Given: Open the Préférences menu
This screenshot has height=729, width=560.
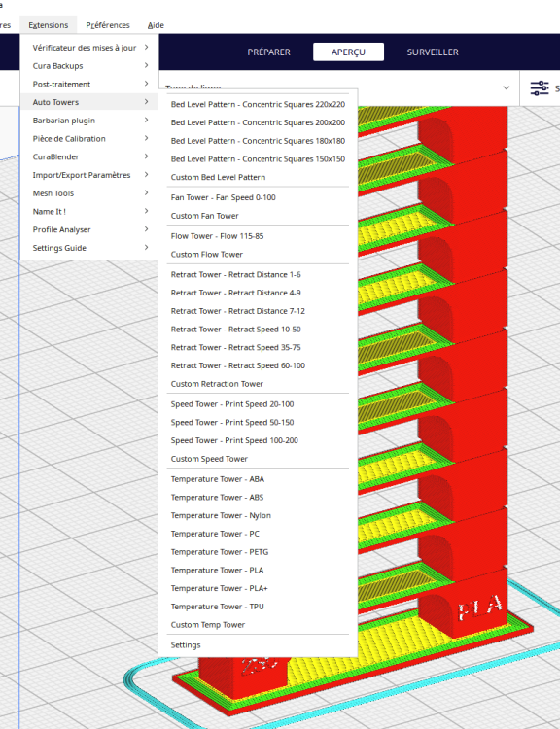Looking at the screenshot, I should pyautogui.click(x=108, y=25).
